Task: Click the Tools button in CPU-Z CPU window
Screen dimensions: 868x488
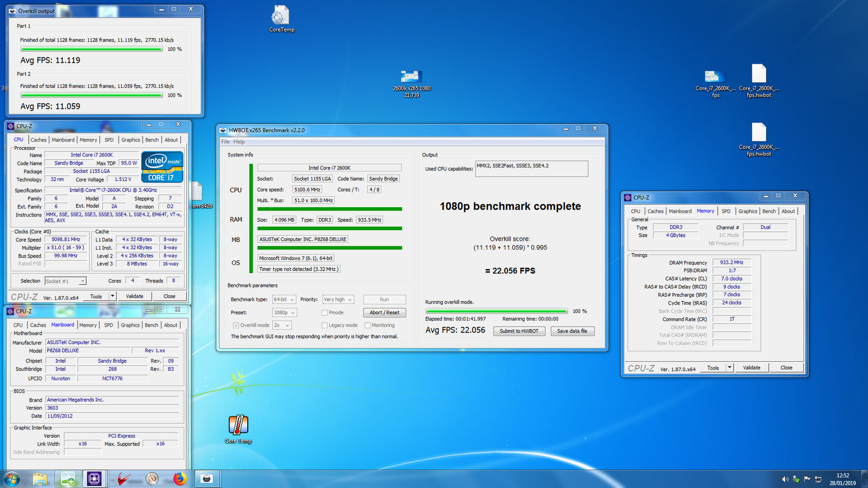Action: click(x=96, y=296)
